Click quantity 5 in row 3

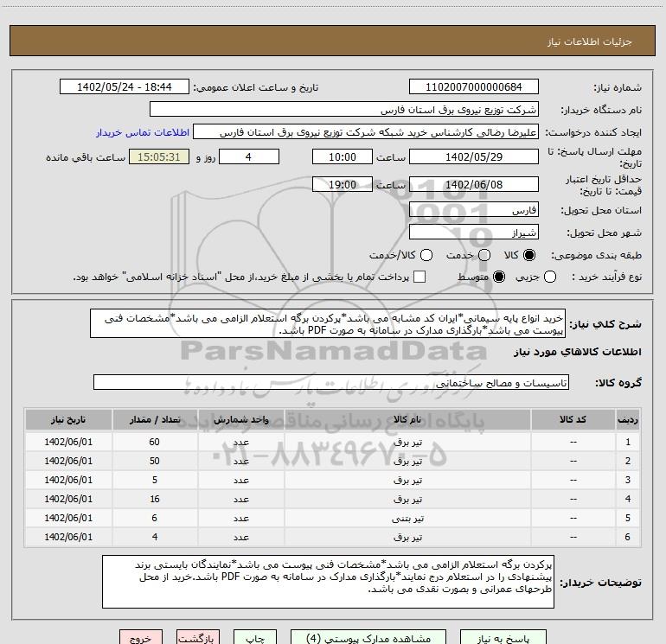pyautogui.click(x=155, y=480)
